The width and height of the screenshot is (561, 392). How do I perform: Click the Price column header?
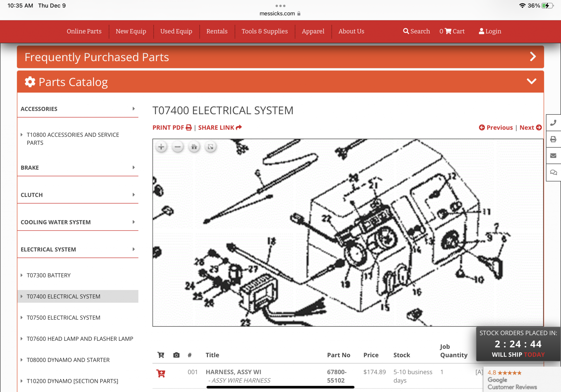click(371, 355)
